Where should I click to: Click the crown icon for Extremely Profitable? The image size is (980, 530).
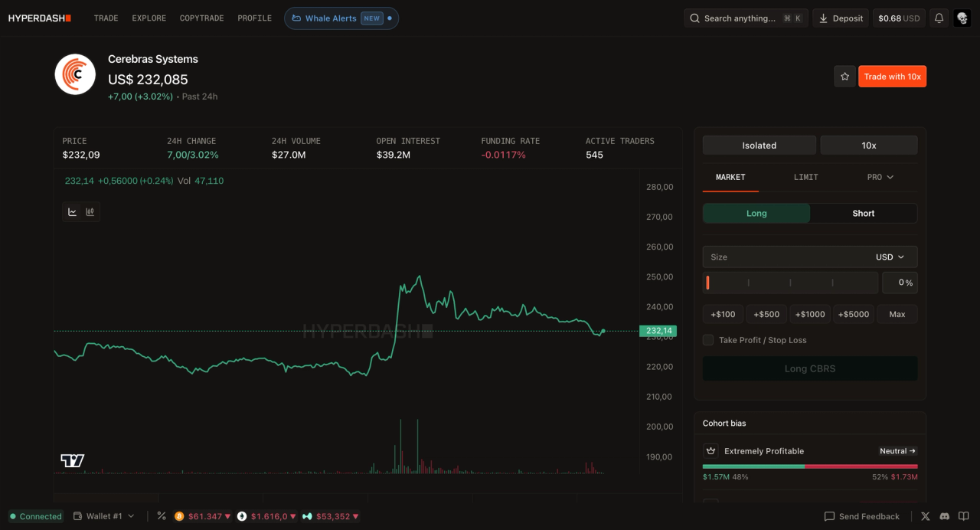tap(710, 451)
